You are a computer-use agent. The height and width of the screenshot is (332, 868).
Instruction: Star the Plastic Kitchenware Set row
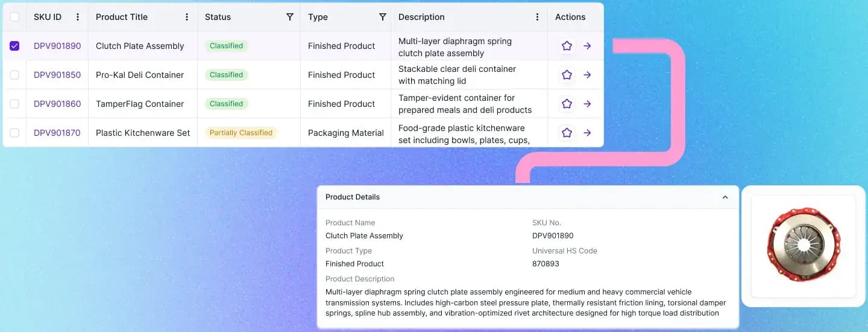(x=567, y=133)
